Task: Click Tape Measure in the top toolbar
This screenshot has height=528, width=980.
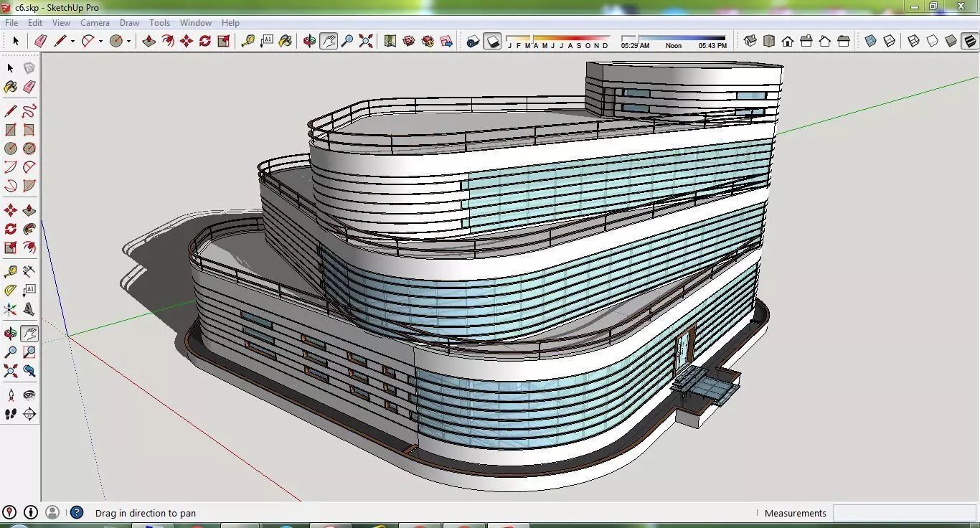Action: [x=248, y=41]
